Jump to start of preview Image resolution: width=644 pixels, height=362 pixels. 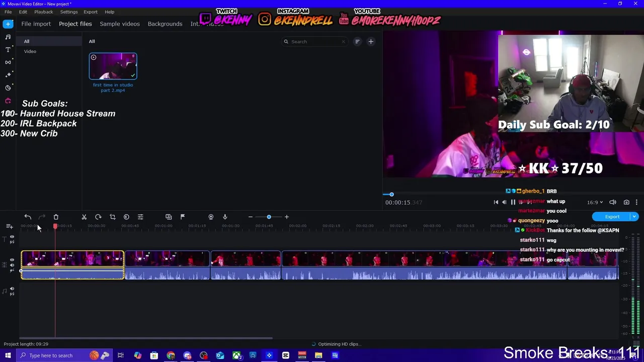(496, 202)
